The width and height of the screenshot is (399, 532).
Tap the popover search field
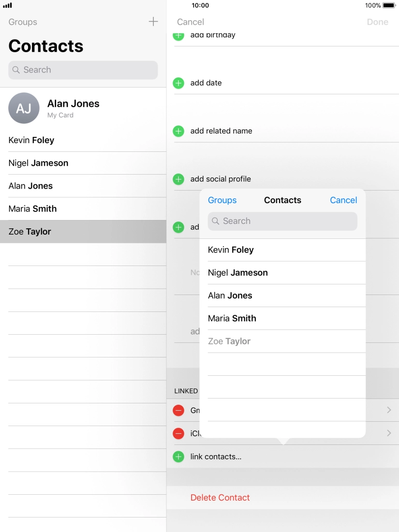[282, 221]
